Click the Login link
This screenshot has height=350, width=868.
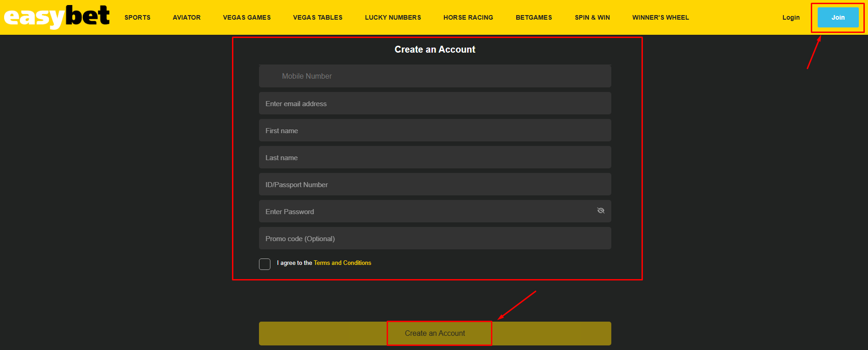tap(791, 17)
